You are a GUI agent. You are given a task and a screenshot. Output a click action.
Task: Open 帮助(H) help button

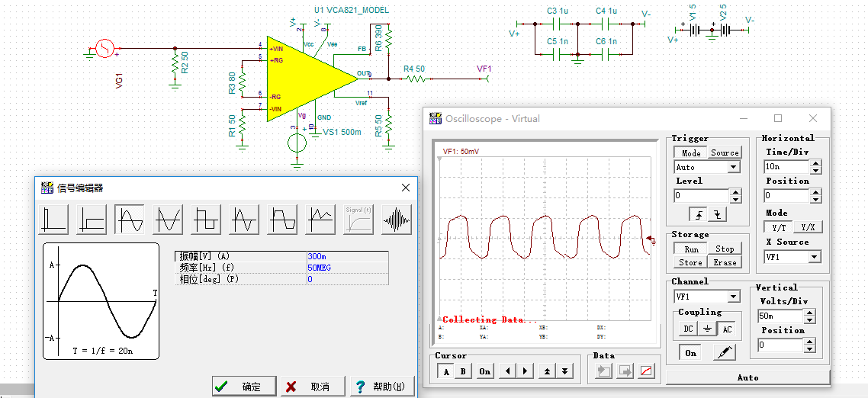382,387
